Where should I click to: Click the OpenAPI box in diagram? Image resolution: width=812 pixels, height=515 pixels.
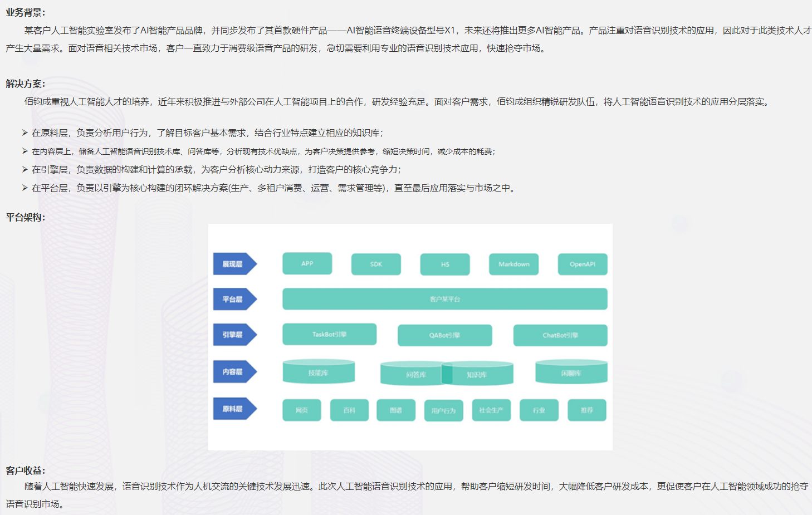coord(582,264)
